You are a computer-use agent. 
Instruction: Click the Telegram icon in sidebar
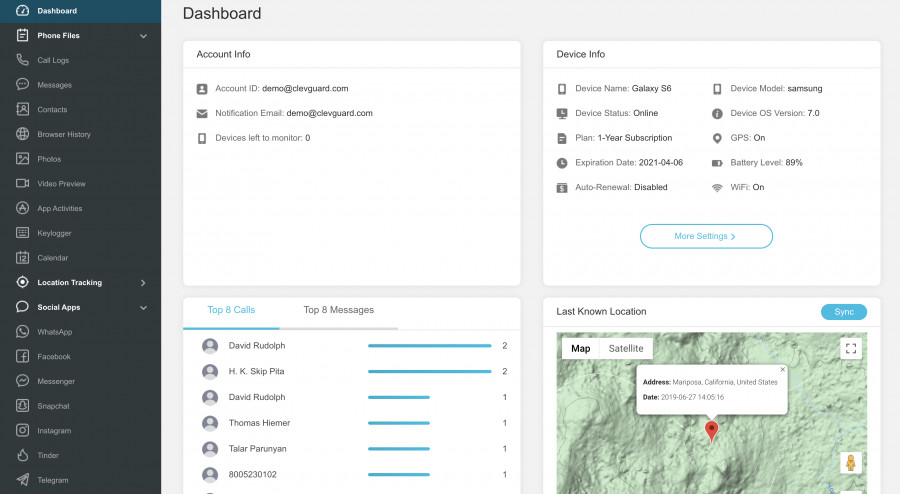point(22,480)
